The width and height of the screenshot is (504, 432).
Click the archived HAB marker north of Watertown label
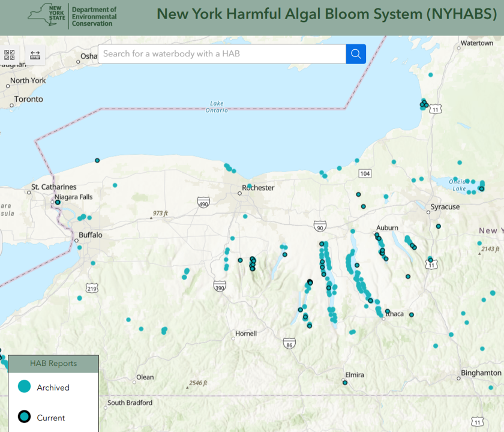tap(430, 75)
